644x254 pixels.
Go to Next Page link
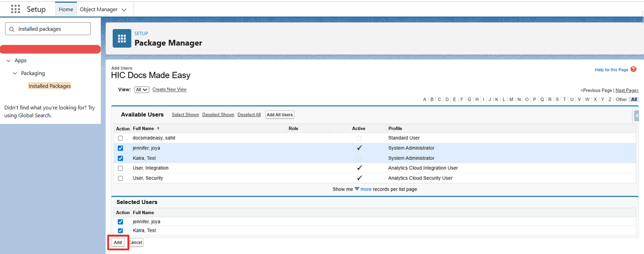tap(627, 91)
